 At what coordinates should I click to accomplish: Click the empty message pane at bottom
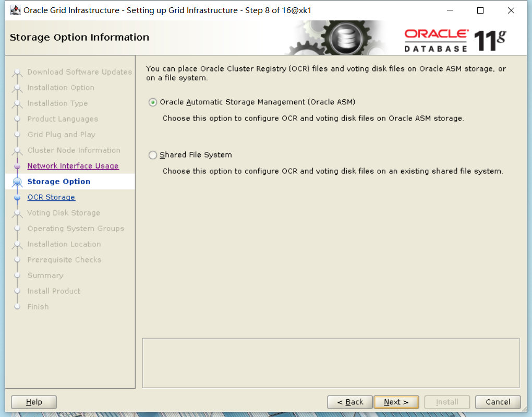tap(331, 363)
